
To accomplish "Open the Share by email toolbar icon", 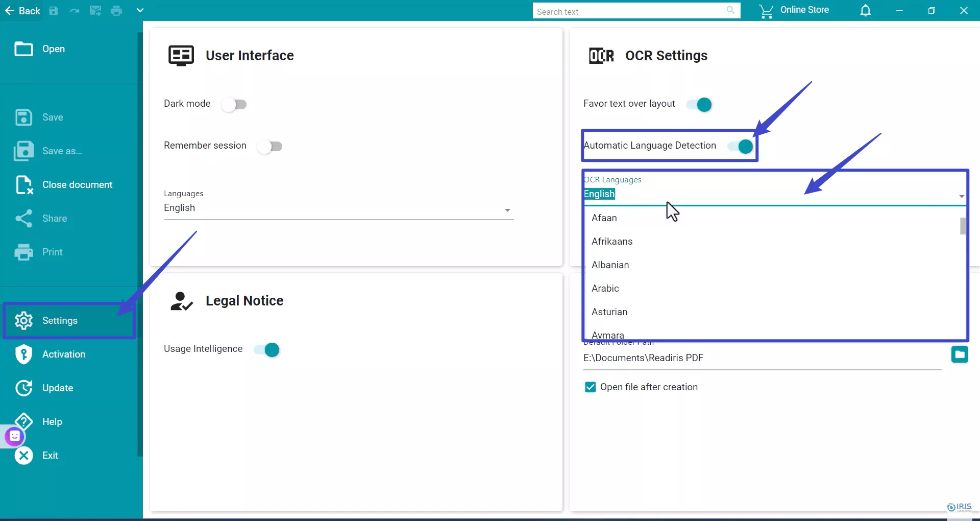I will [95, 10].
